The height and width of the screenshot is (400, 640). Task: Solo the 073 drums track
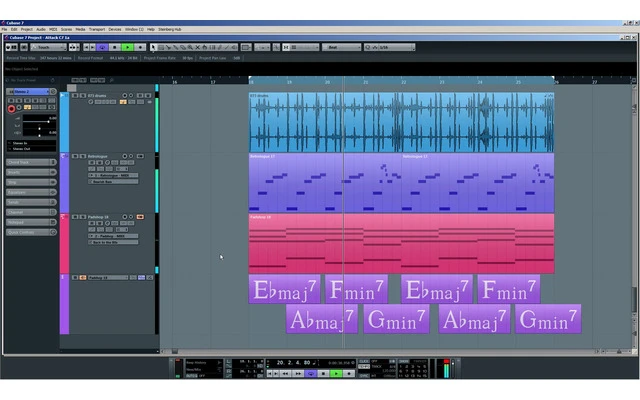[82, 96]
